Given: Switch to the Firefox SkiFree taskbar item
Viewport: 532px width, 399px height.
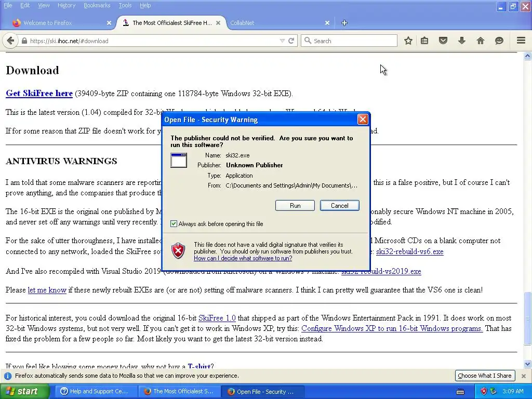Looking at the screenshot, I should [x=179, y=391].
